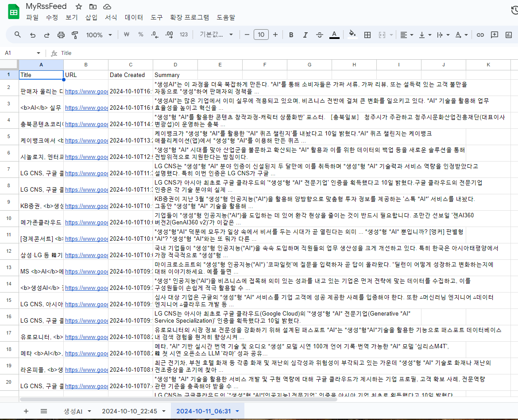
Task: Merge cells button
Action: (382, 35)
